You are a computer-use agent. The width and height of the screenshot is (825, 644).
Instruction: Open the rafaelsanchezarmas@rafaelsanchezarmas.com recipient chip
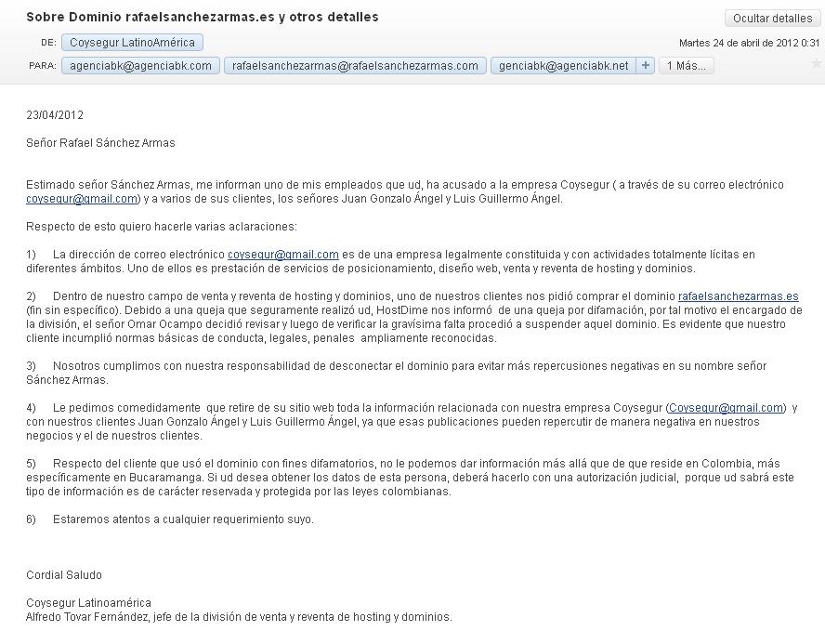355,66
